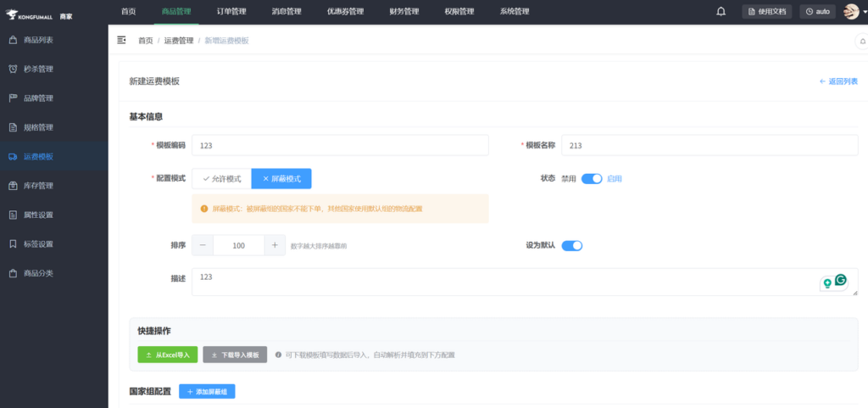The width and height of the screenshot is (868, 408).
Task: Toggle the 设为默认 switch
Action: [x=572, y=246]
